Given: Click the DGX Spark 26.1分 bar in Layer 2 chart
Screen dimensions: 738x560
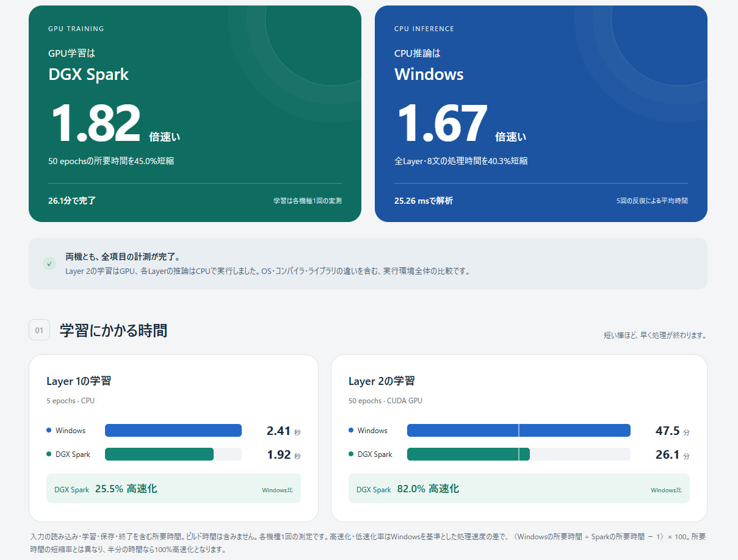Looking at the screenshot, I should [x=468, y=454].
